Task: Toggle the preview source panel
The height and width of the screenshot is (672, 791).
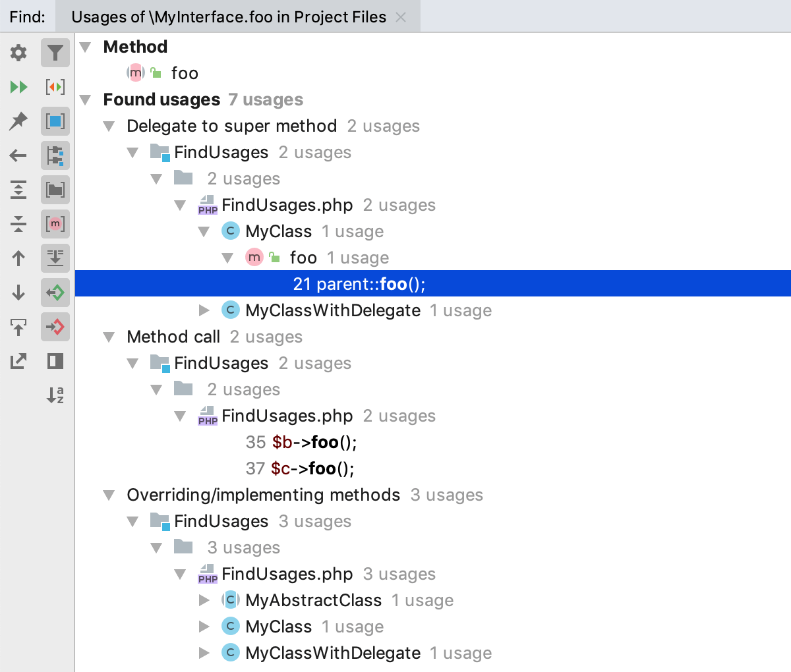Action: point(55,361)
